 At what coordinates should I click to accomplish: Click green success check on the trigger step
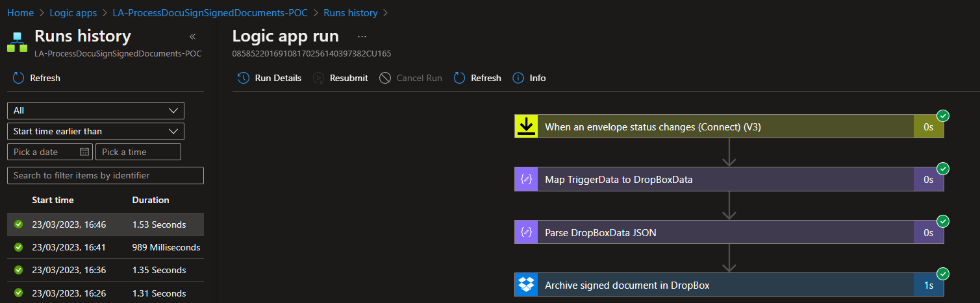tap(944, 116)
